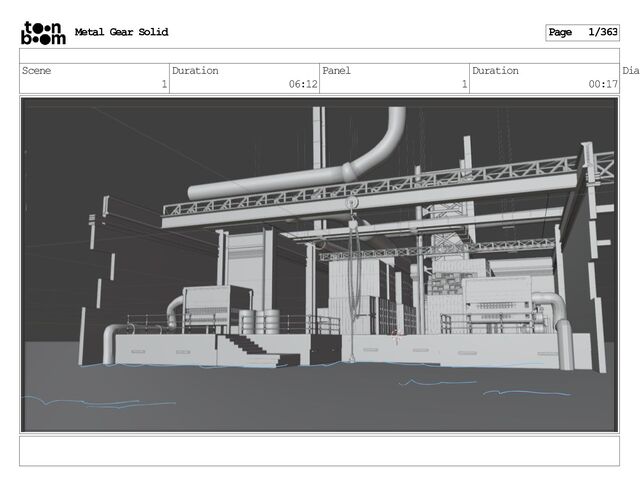This screenshot has height=495, width=640.
Task: Select the Scene number field
Action: 94,78
